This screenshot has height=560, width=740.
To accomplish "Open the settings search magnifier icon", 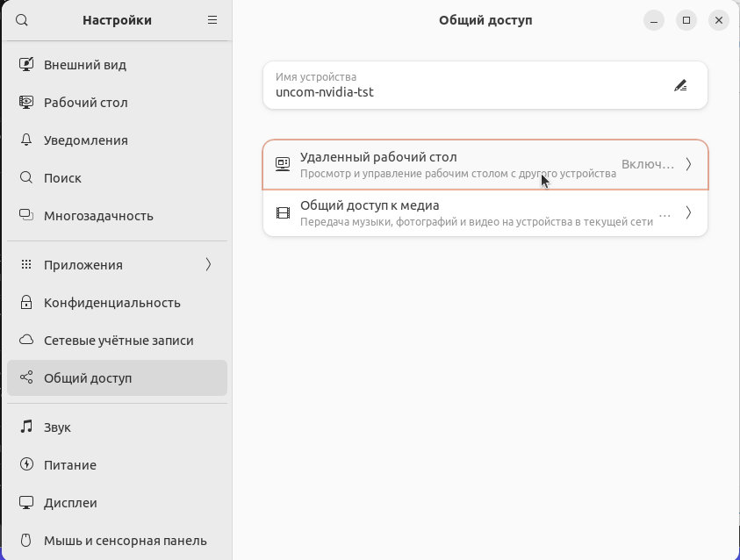I will click(22, 20).
